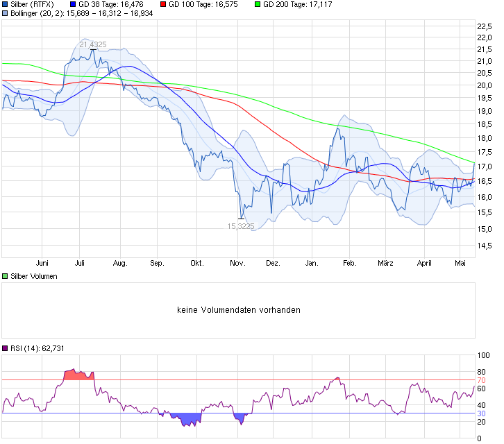Click the 80 RSI axis value
Viewport: 504px width, 444px height.
tap(481, 372)
